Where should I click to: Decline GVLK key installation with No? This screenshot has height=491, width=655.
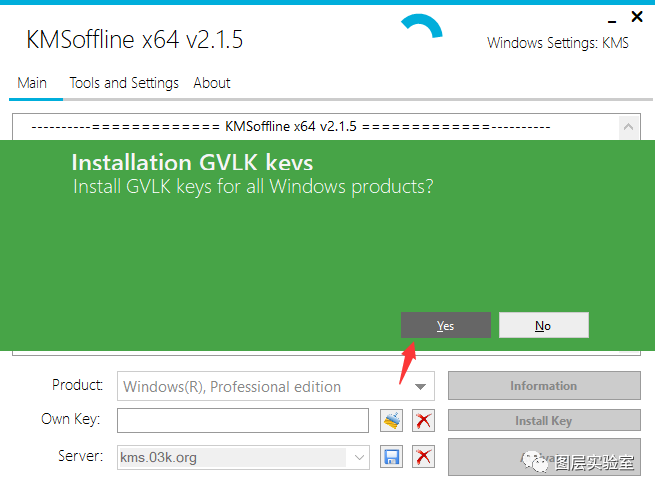point(543,325)
